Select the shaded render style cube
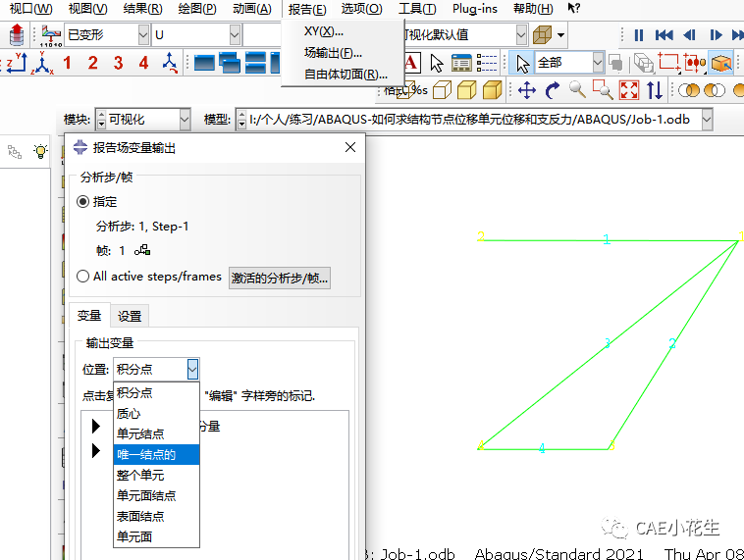Screen dimensions: 744x560 click(x=493, y=89)
